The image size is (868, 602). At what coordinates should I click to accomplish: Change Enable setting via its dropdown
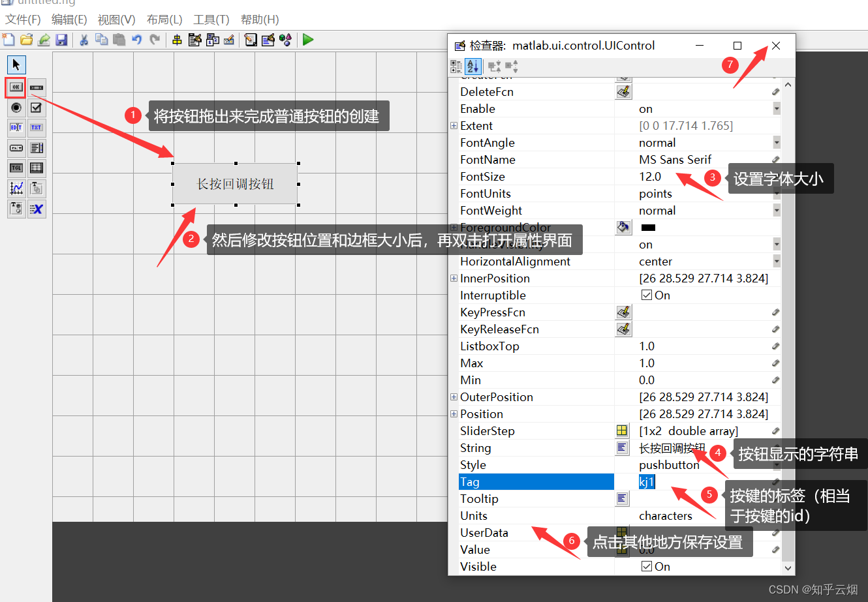(777, 108)
